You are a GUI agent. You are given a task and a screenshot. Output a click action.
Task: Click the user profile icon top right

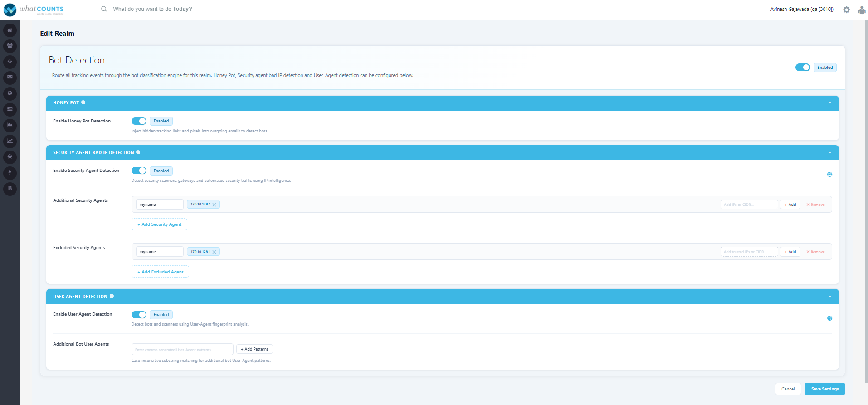(x=862, y=10)
